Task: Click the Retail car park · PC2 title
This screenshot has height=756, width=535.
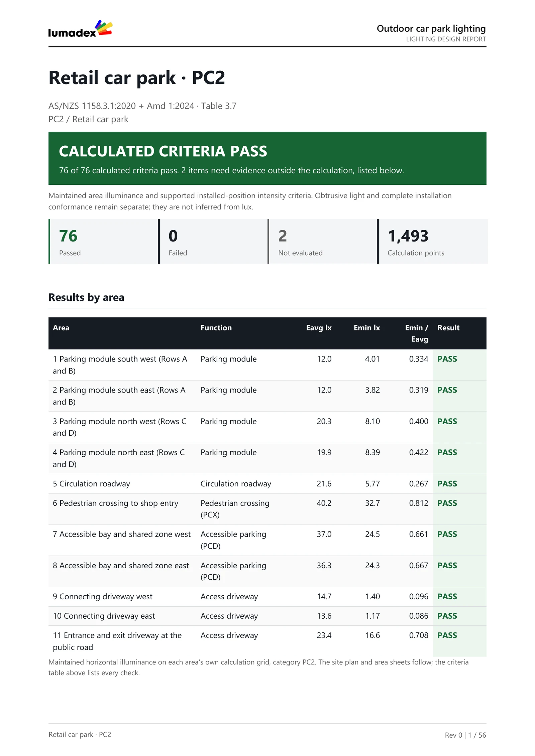Action: click(x=137, y=78)
